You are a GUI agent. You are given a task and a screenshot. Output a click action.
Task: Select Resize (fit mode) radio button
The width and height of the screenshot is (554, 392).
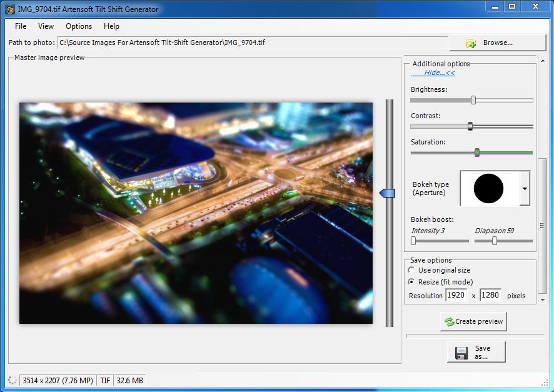click(411, 282)
